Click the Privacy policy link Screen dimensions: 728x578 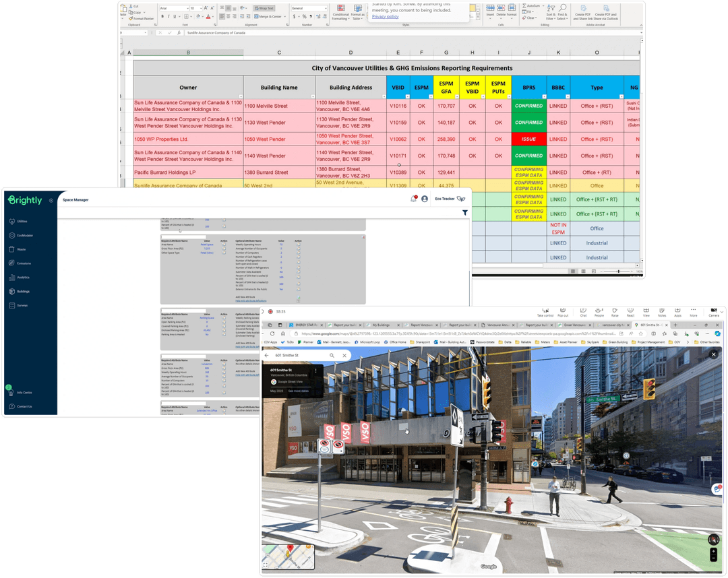pos(385,17)
